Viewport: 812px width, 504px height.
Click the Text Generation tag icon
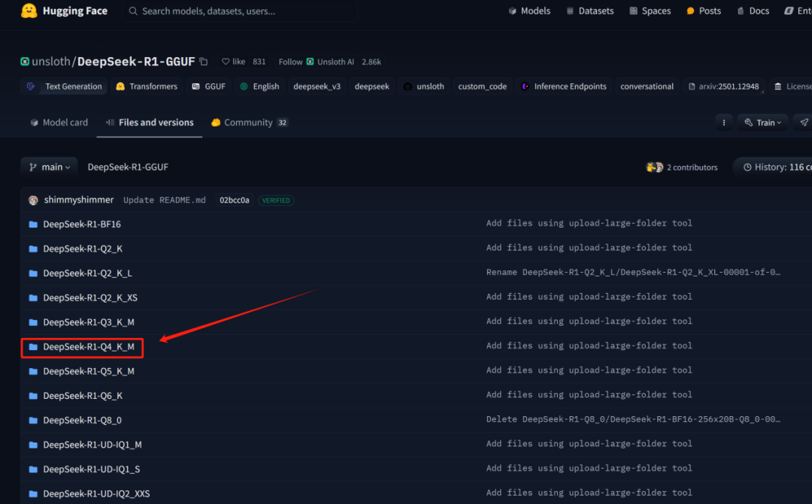tap(31, 86)
